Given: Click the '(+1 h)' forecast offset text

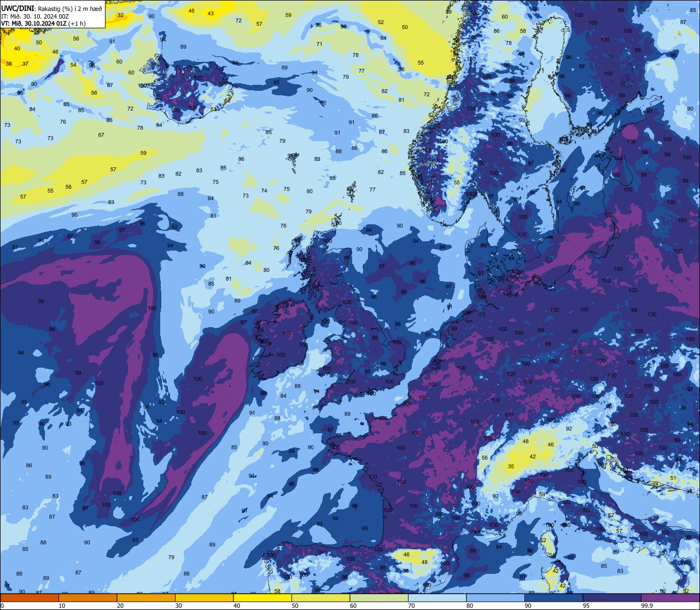Looking at the screenshot, I should [77, 24].
